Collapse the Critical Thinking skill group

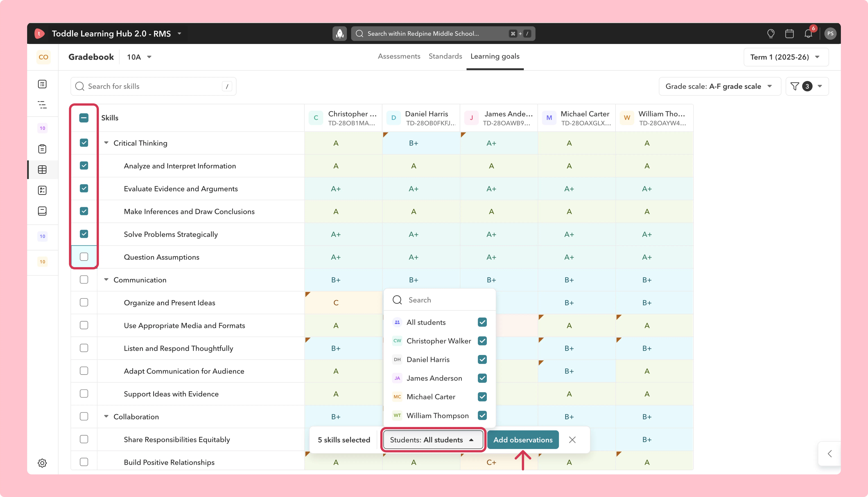[106, 143]
